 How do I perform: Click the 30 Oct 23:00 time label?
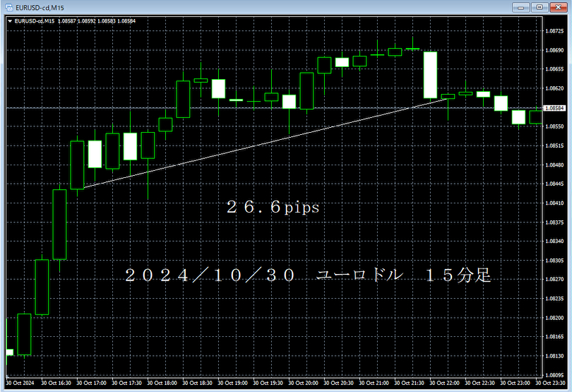(x=515, y=383)
